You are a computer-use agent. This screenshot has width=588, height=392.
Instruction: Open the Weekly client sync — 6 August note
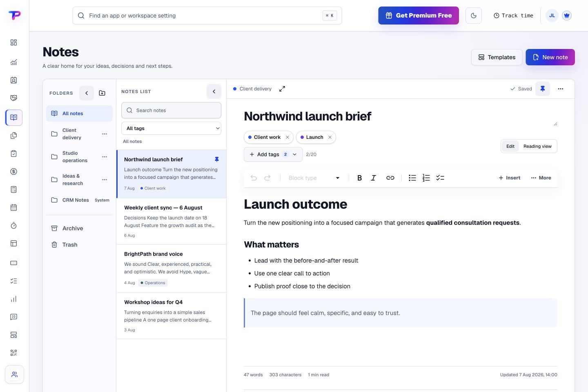pos(171,221)
